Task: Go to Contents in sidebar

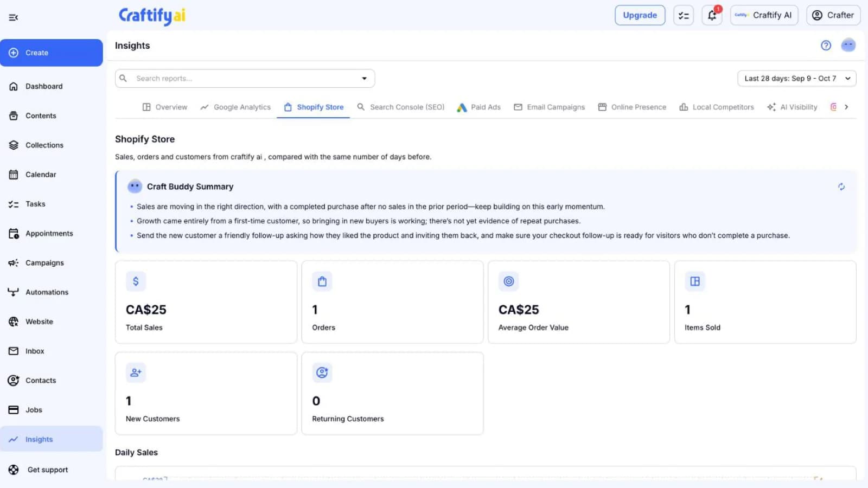Action: [x=52, y=115]
